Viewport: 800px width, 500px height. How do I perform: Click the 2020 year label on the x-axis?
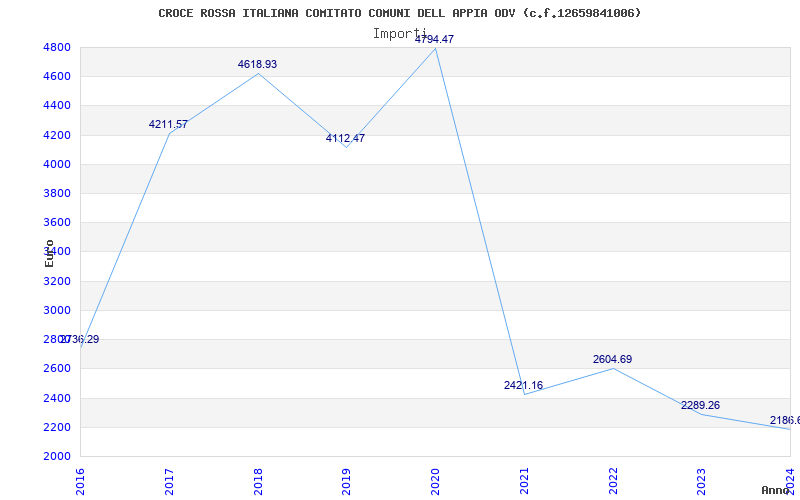pos(435,481)
